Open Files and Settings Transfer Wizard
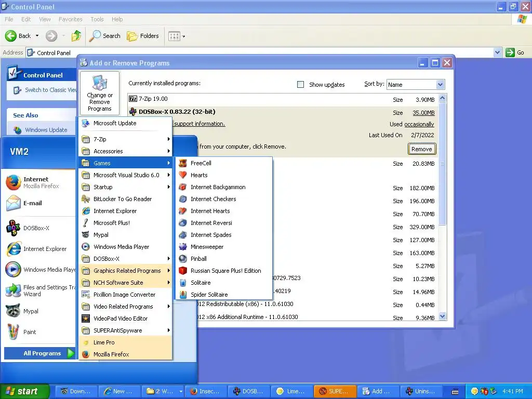 39,290
